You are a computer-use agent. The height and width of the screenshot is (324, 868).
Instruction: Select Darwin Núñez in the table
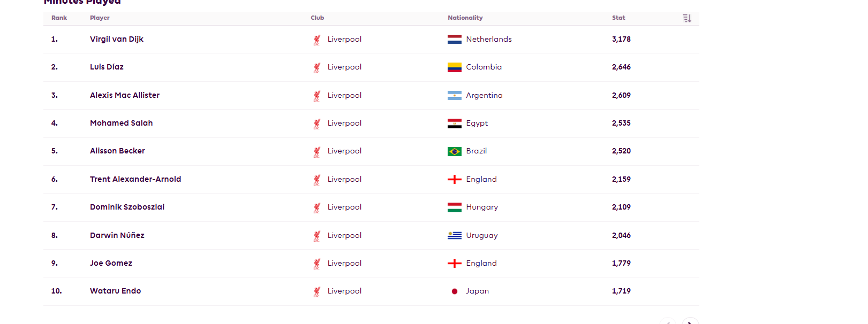click(117, 235)
